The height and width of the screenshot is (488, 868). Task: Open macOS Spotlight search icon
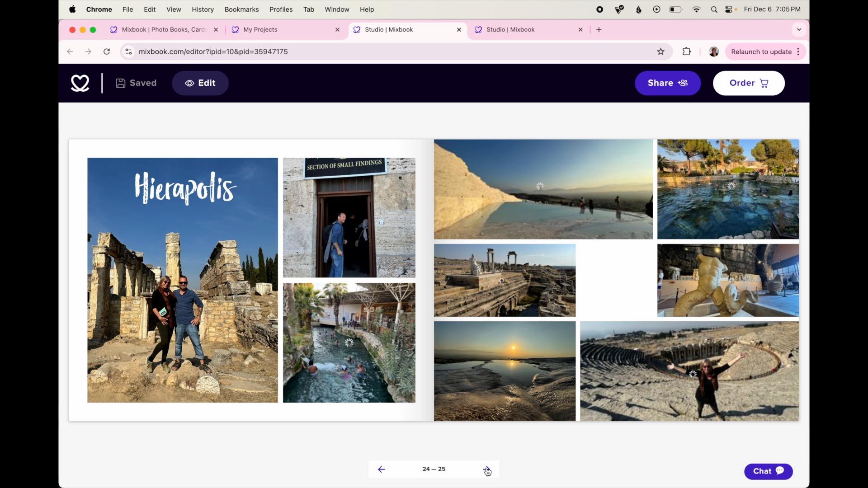click(714, 9)
